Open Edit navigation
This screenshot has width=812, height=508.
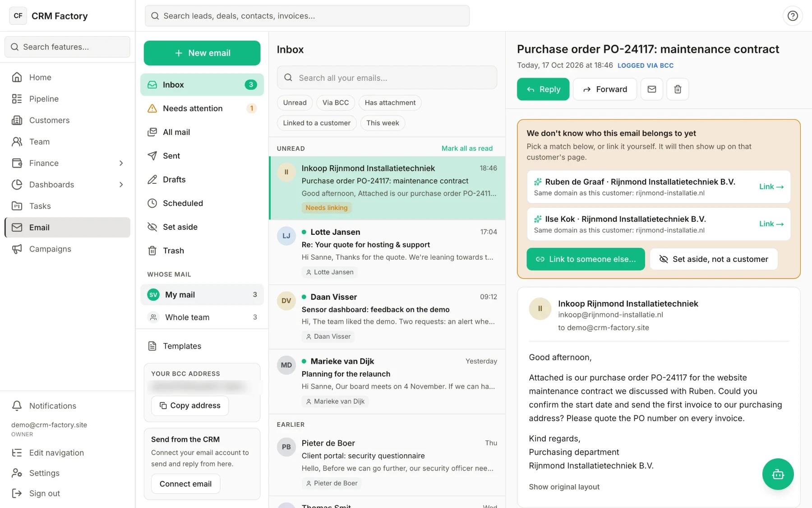68,452
